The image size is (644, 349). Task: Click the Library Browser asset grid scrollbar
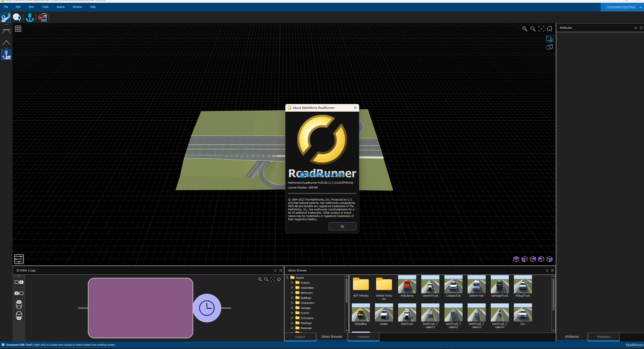tap(553, 294)
